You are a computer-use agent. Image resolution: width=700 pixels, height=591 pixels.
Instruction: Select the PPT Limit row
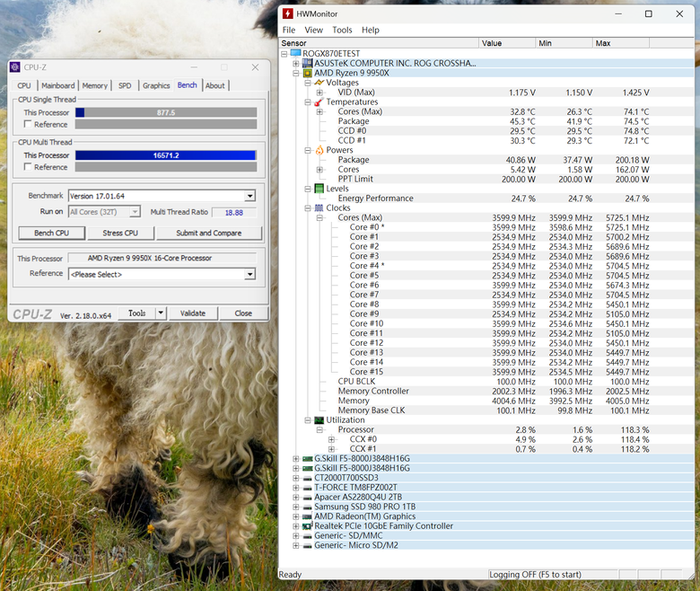[x=486, y=179]
